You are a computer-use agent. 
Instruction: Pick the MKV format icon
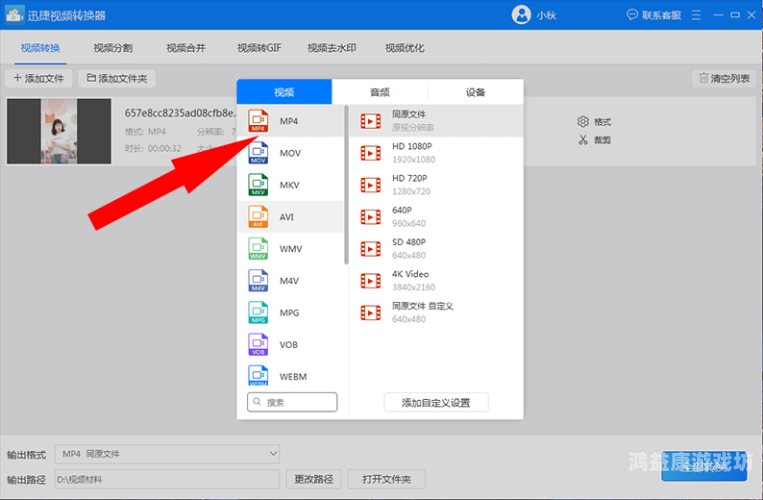[x=258, y=185]
